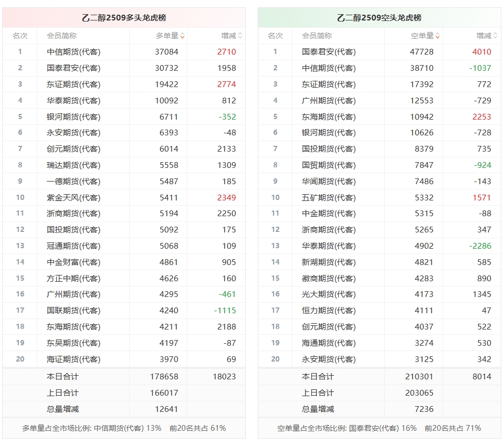Select 中信期货(代客) in short table rank 2
504x446 pixels.
[329, 68]
